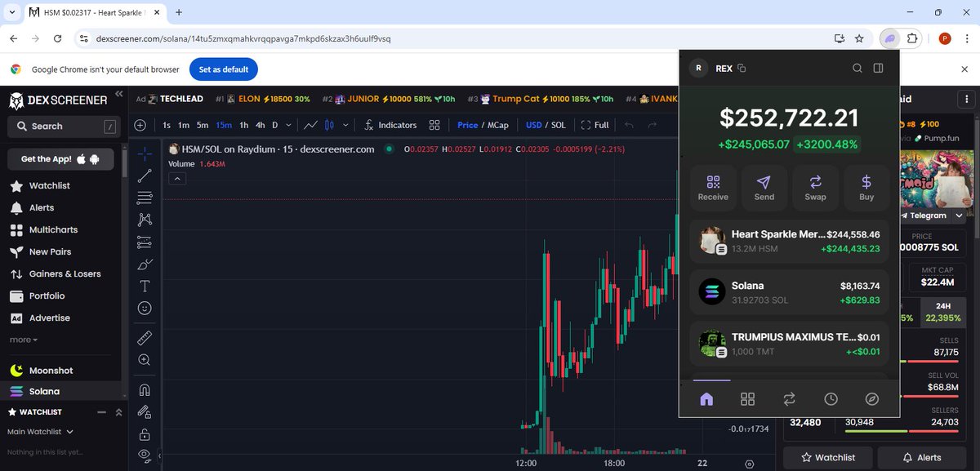Collapse drawing toolbar side arrow

(x=160, y=455)
